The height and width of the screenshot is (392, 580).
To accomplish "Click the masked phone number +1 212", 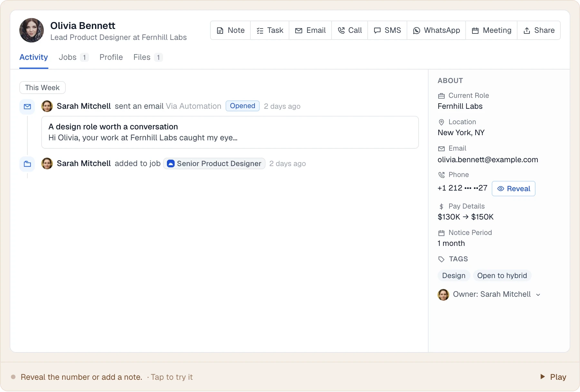I will (462, 188).
